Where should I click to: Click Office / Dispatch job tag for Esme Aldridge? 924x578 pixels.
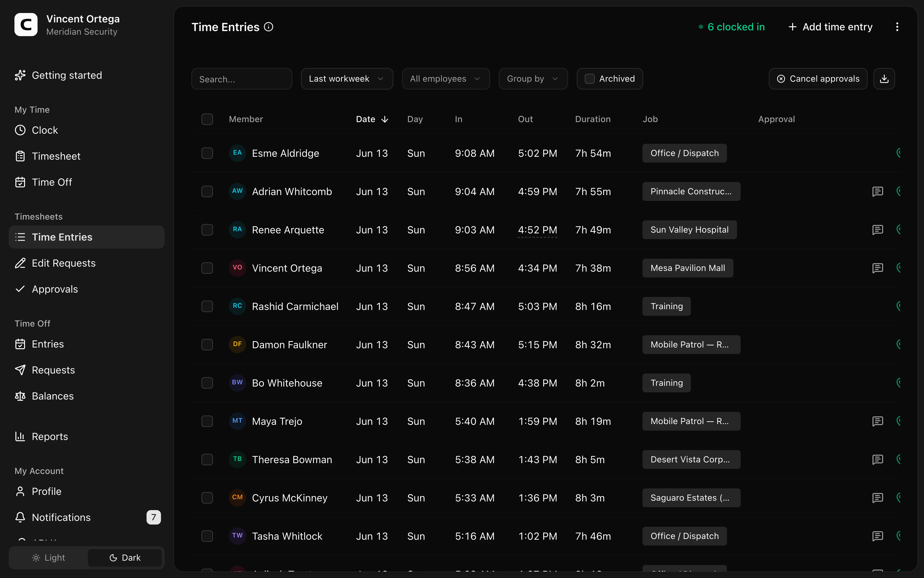pyautogui.click(x=684, y=153)
